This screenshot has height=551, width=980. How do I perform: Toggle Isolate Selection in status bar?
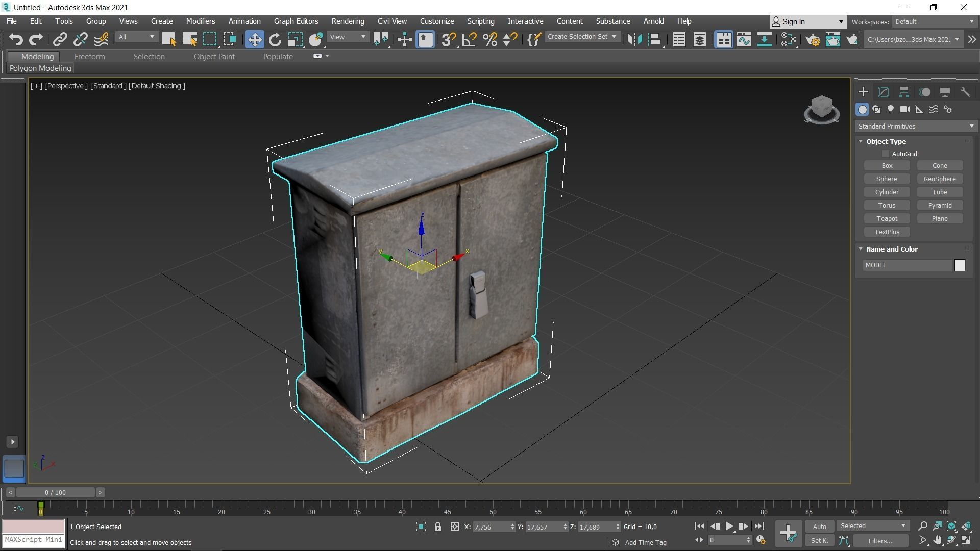(421, 527)
